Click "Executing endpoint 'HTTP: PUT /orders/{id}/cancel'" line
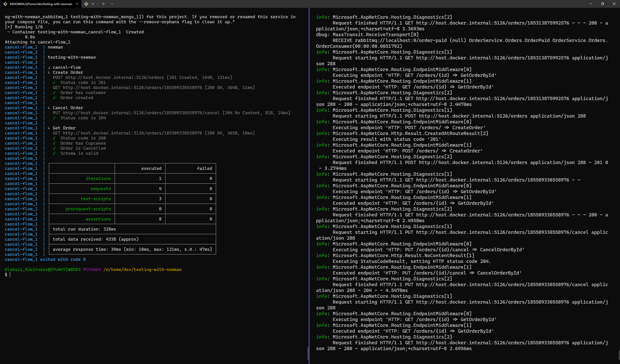The image size is (620, 364). [x=428, y=249]
